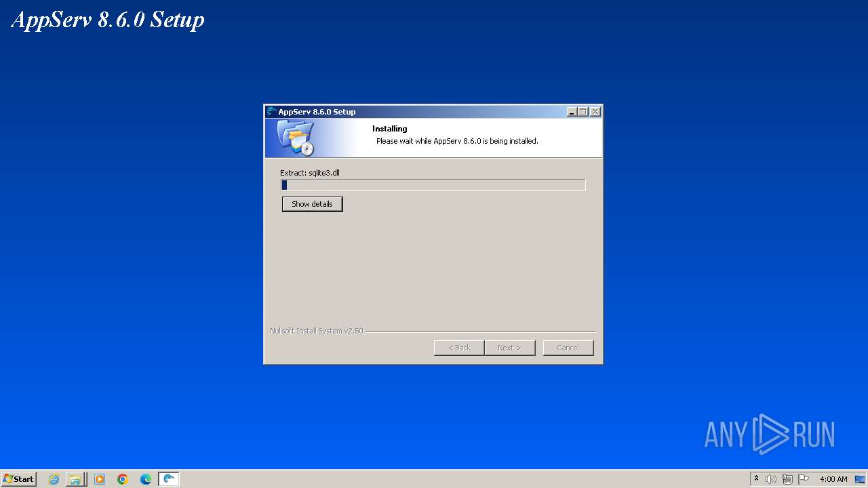
Task: Maximize the AppServ Setup window
Action: (583, 112)
